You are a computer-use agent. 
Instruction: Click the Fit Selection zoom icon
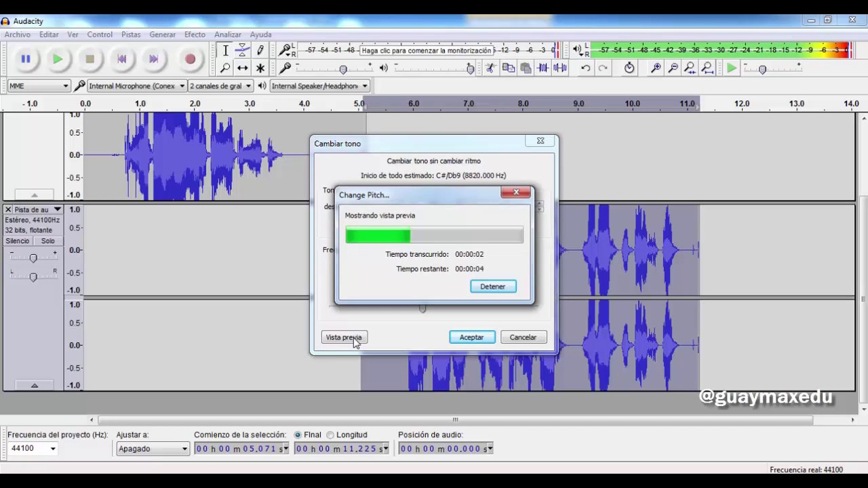[690, 68]
